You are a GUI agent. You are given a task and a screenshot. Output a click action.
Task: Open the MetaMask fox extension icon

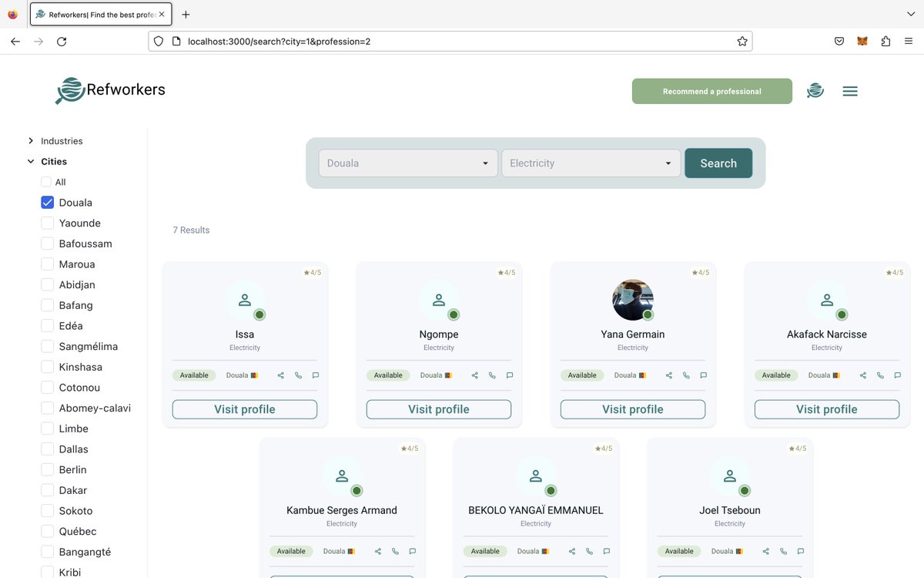pyautogui.click(x=862, y=42)
